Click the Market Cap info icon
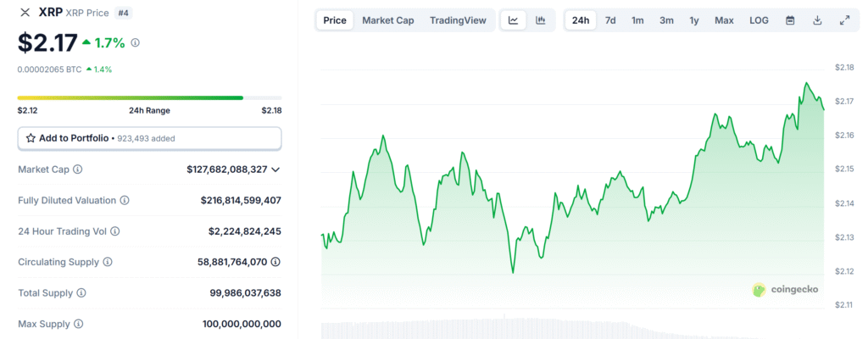The width and height of the screenshot is (868, 339). 78,169
